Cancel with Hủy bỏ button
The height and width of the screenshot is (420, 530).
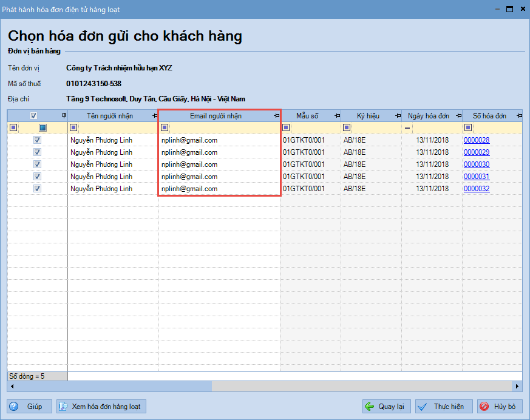pyautogui.click(x=500, y=406)
